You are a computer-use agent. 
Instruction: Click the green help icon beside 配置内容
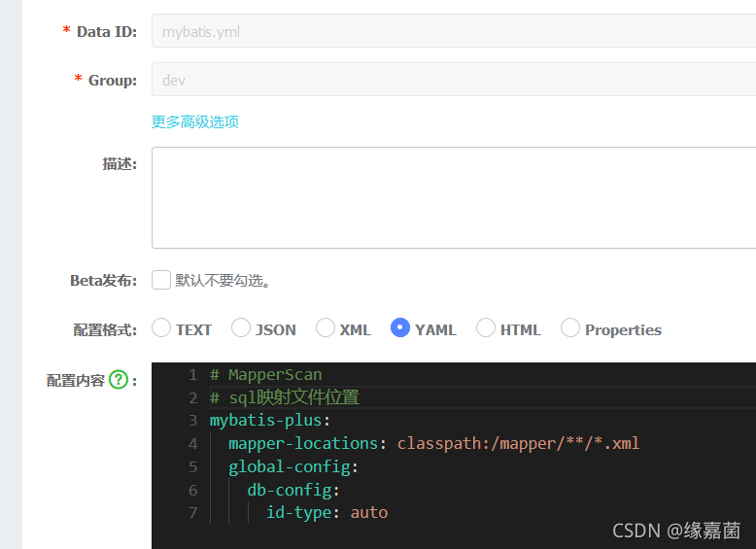(119, 380)
